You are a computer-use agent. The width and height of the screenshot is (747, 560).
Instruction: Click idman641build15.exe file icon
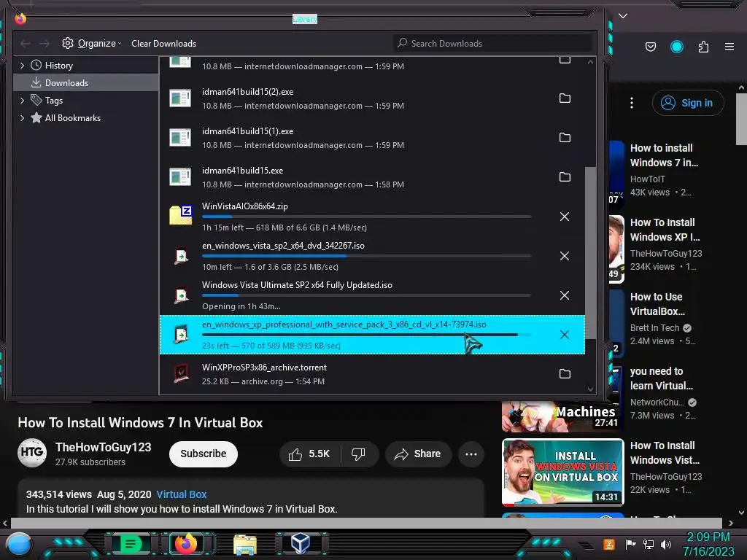(x=180, y=177)
